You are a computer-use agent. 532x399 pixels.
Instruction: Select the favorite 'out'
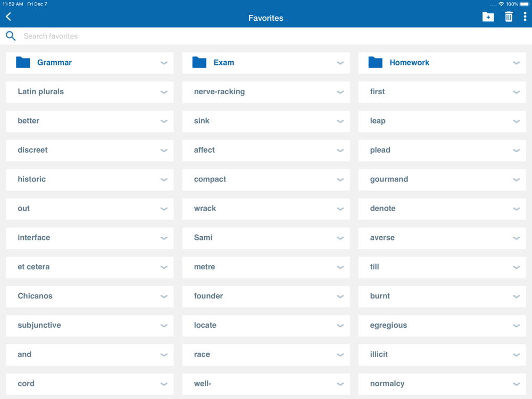(x=24, y=209)
